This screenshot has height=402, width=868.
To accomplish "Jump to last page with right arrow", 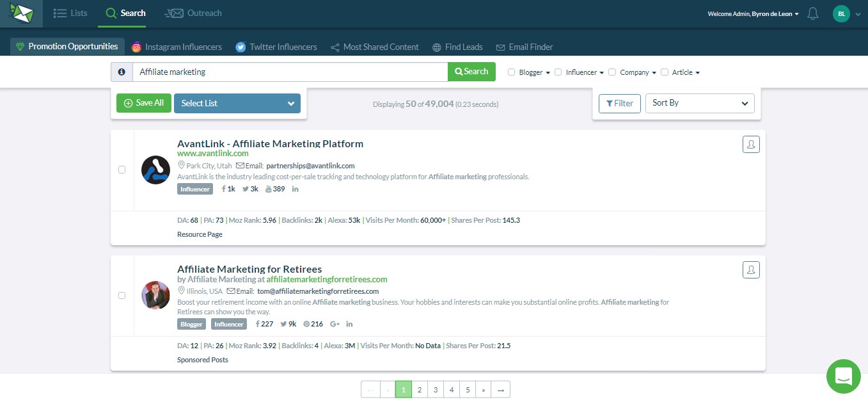I will coord(501,389).
